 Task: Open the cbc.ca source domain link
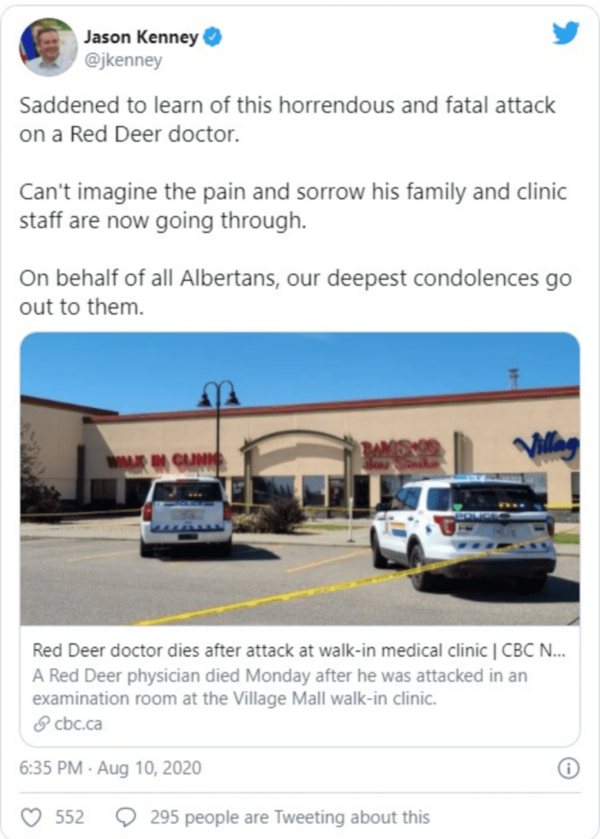(78, 724)
